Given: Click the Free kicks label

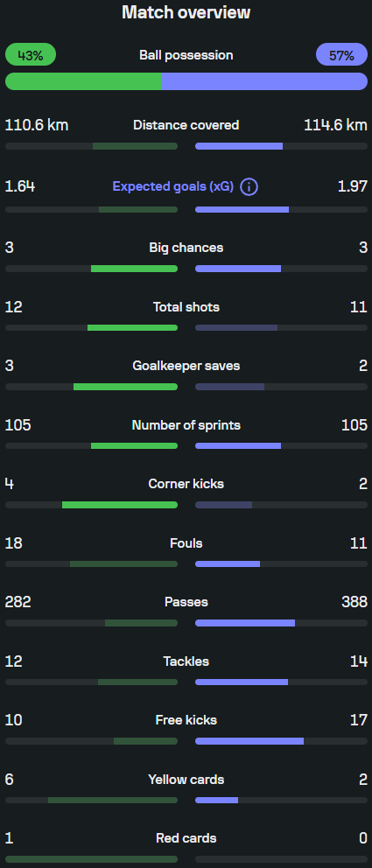Looking at the screenshot, I should click(x=186, y=719).
